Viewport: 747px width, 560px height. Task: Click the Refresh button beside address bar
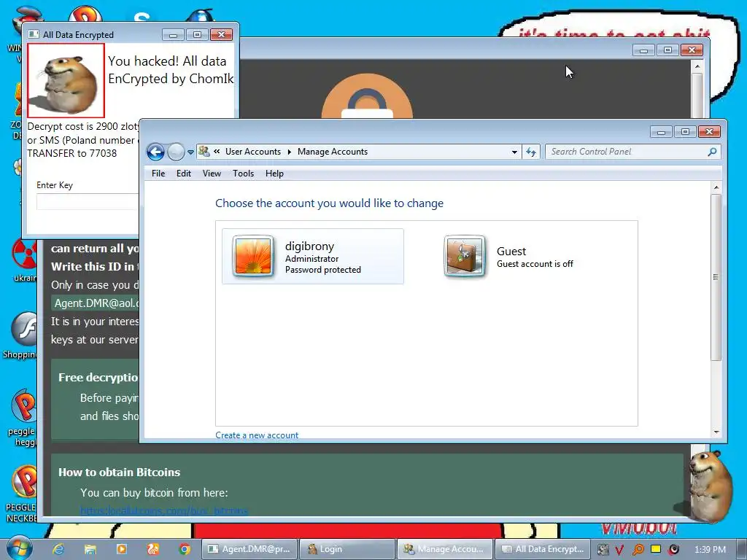pyautogui.click(x=531, y=152)
